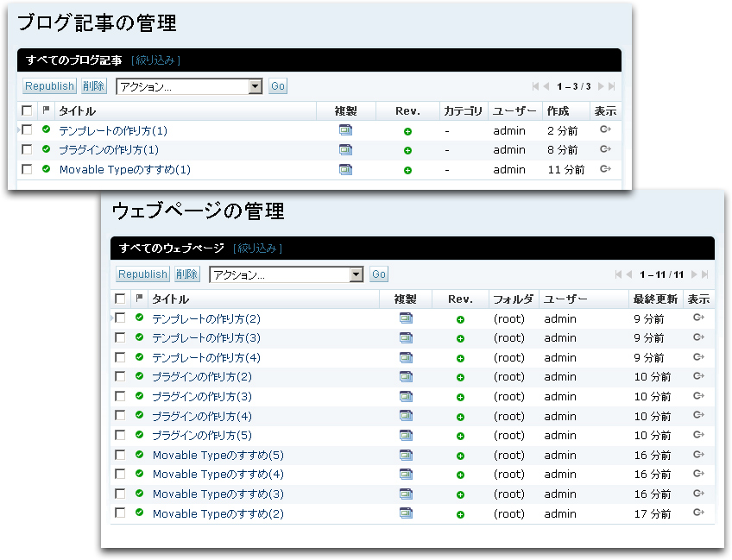Click published status icon for テンプレートの作り方(1)
This screenshot has height=560, width=732.
tap(46, 129)
